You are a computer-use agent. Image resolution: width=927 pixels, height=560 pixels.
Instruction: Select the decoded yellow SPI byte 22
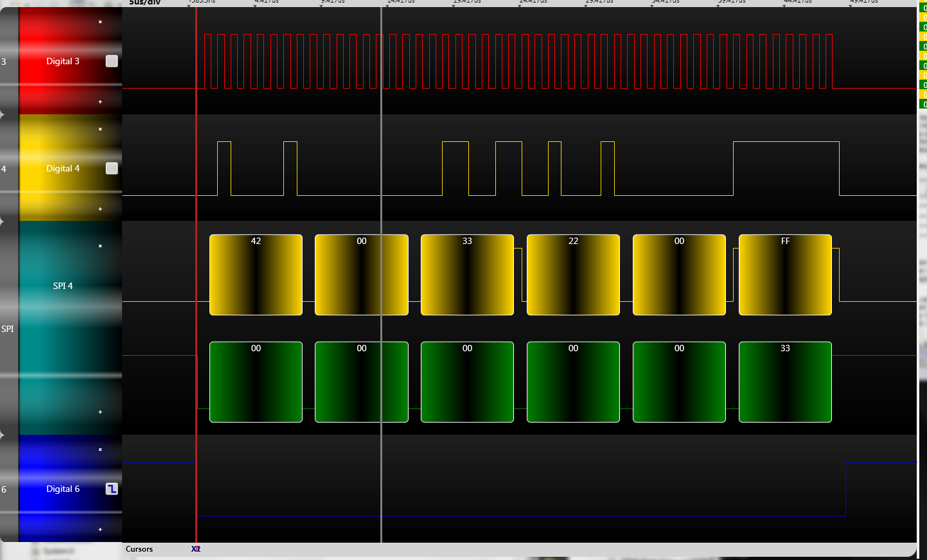(573, 275)
